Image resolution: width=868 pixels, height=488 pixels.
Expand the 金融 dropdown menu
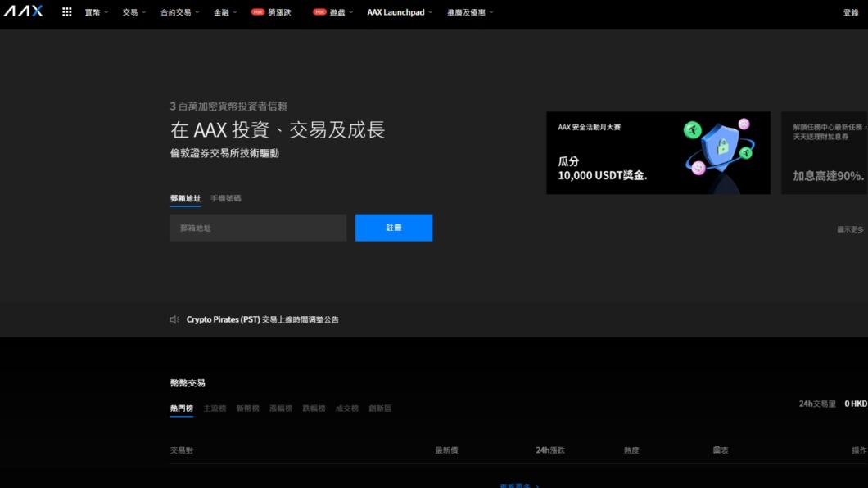(224, 12)
